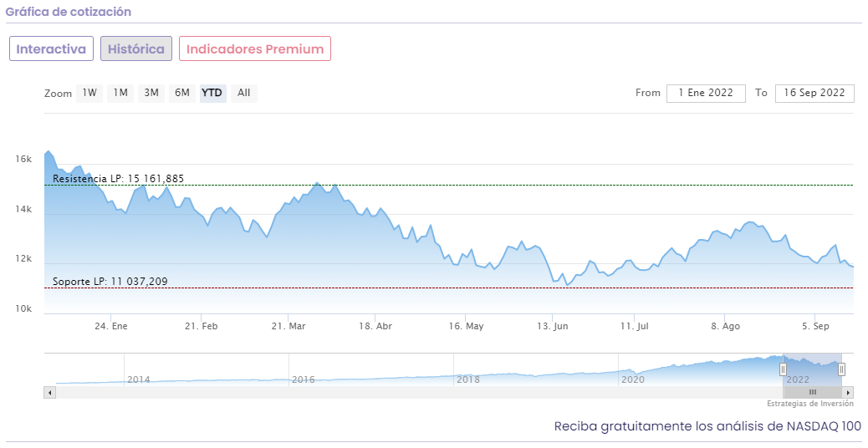Click the Resistencia LP line label
The height and width of the screenshot is (448, 868).
[118, 179]
